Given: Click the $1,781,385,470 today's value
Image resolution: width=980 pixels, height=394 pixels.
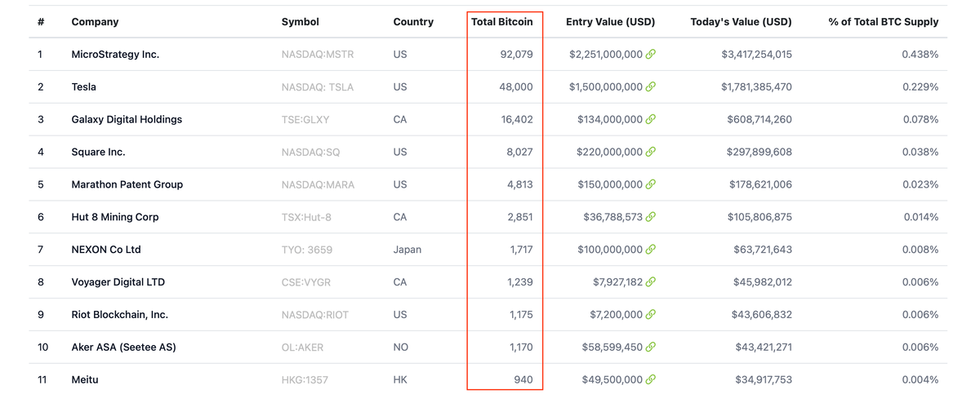Looking at the screenshot, I should (756, 86).
